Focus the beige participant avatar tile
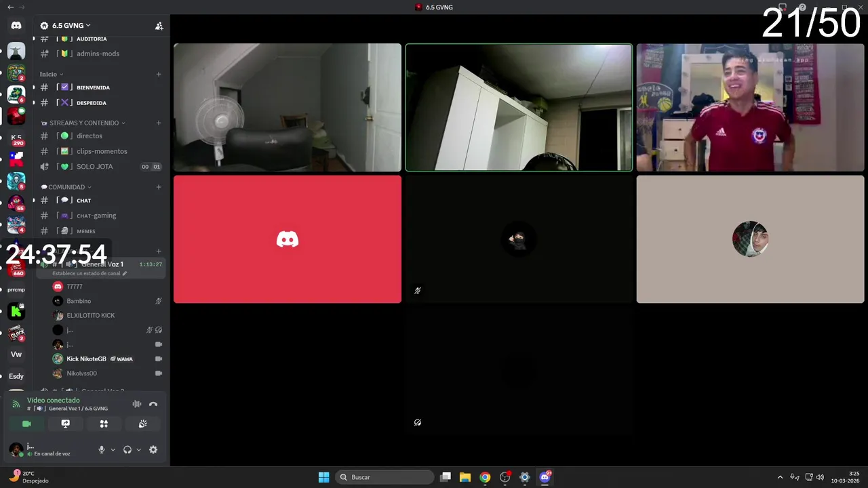Image resolution: width=868 pixels, height=488 pixels. click(751, 239)
